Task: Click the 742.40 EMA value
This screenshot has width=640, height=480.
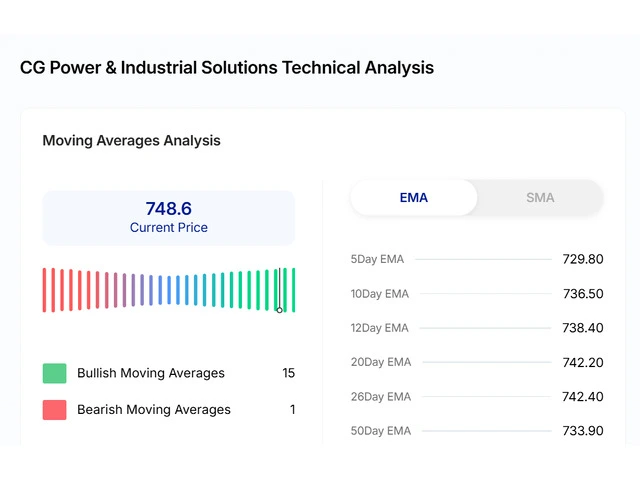Action: pyautogui.click(x=582, y=397)
